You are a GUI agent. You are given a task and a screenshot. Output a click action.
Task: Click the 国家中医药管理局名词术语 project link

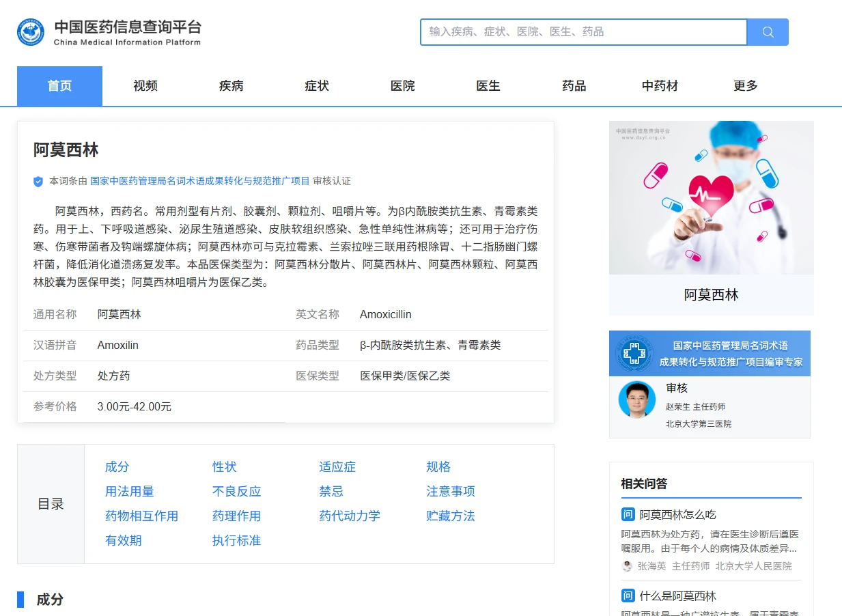point(199,182)
